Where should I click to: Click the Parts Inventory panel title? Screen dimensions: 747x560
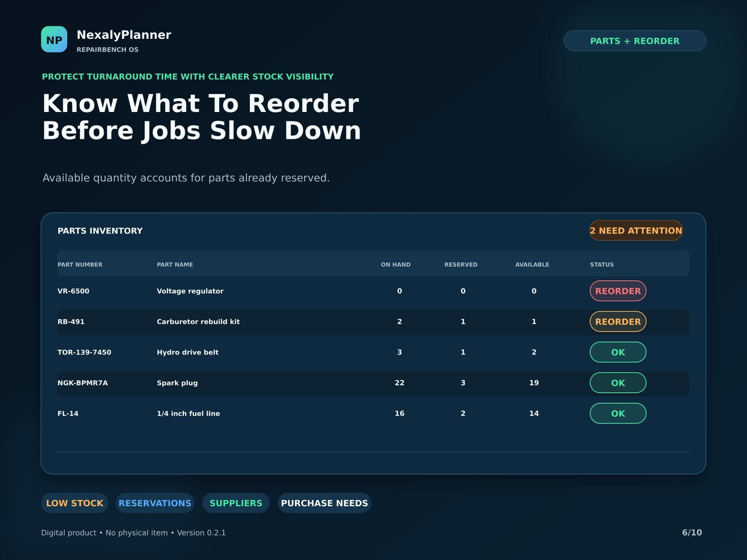[100, 231]
